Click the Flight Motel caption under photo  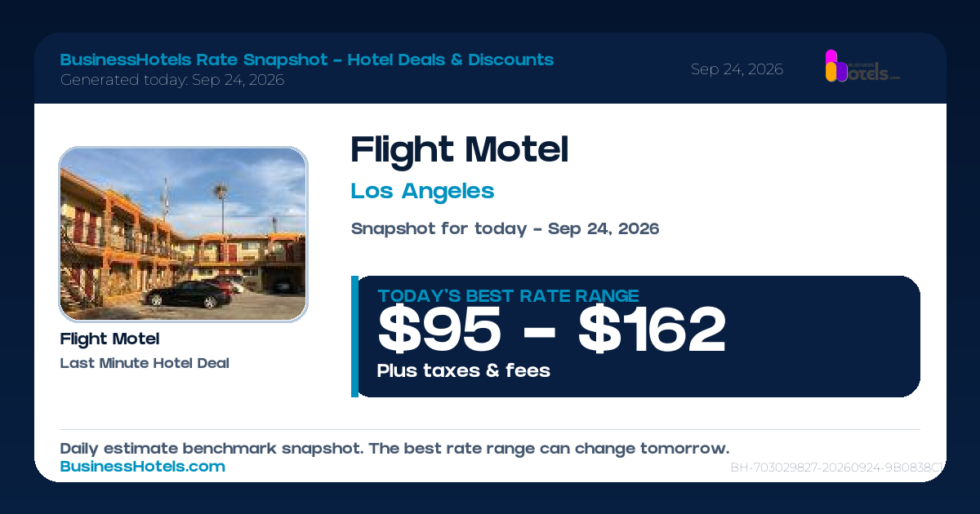click(109, 339)
